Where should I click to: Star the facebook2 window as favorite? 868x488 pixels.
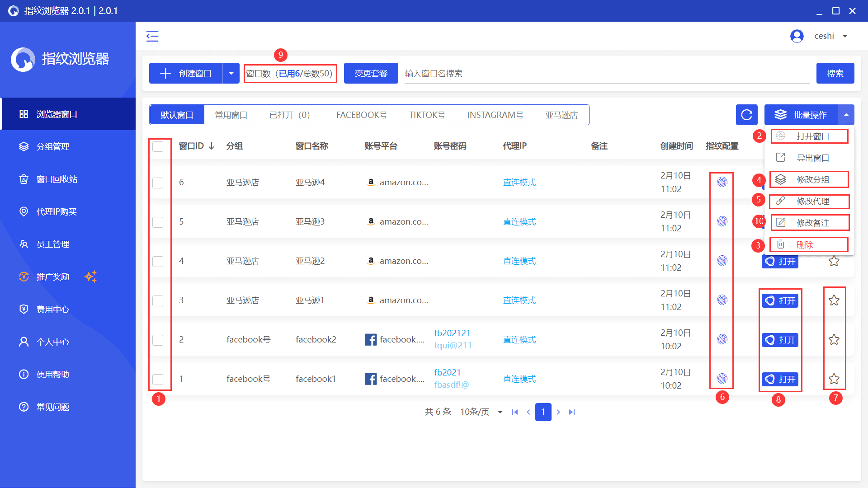coord(834,340)
